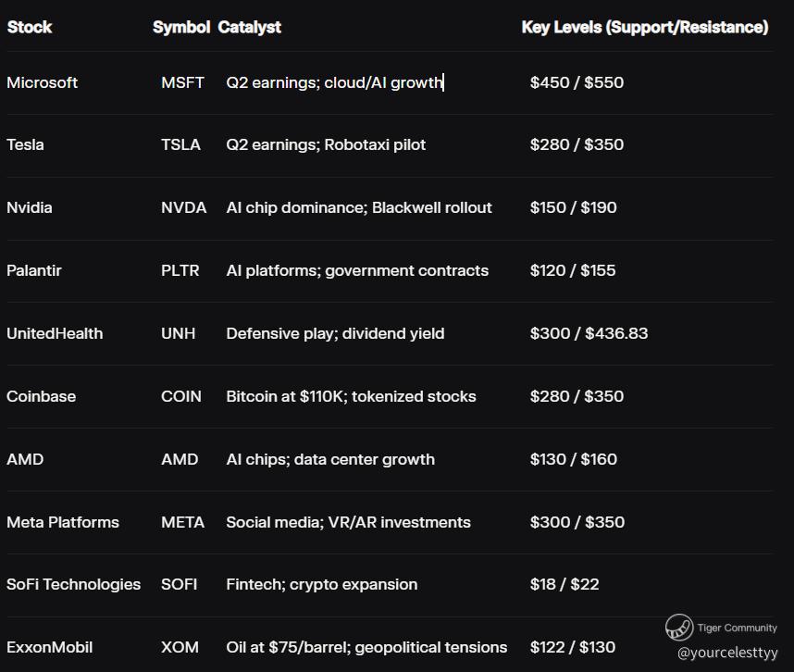Select the SoFi Technologies row name

tap(74, 584)
